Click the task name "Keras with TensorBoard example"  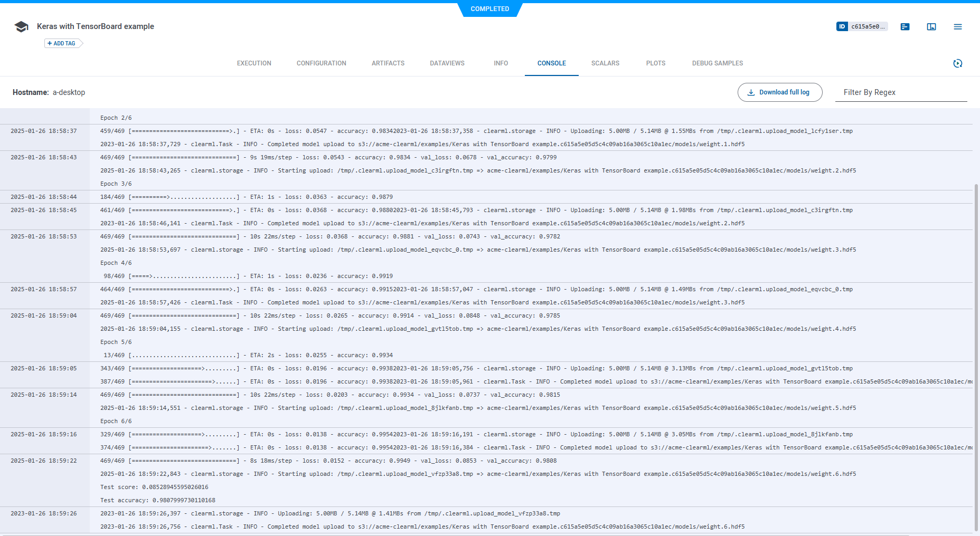click(96, 26)
